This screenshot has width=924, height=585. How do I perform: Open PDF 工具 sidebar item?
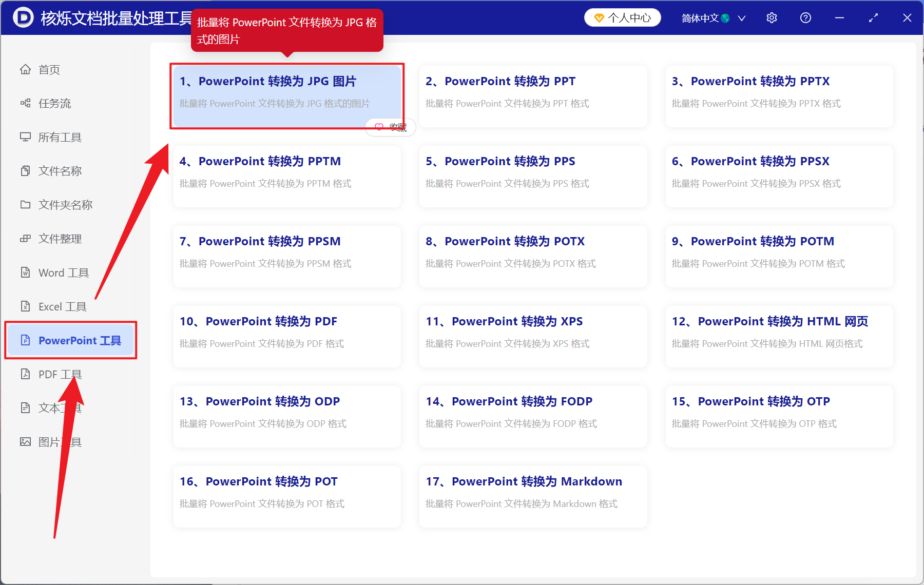point(71,374)
